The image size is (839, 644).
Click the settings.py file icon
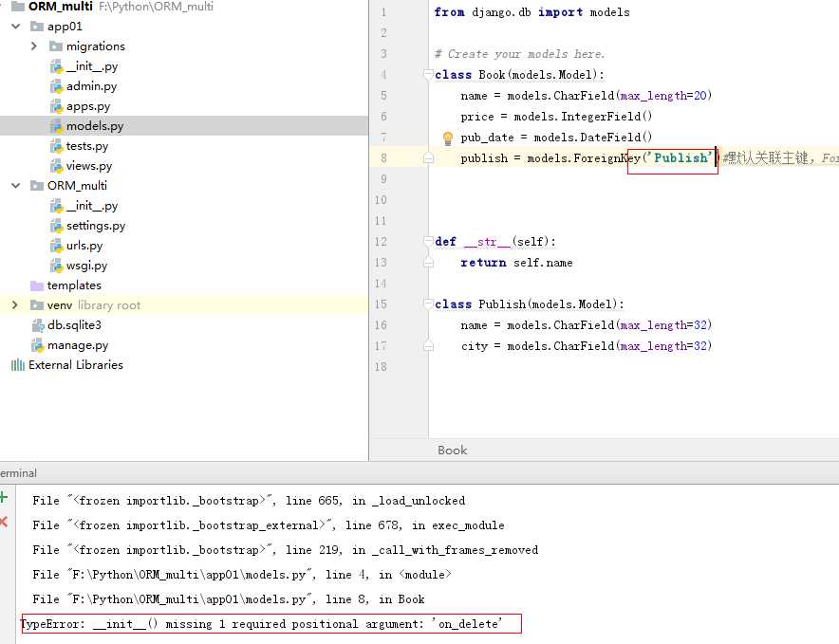(x=56, y=226)
